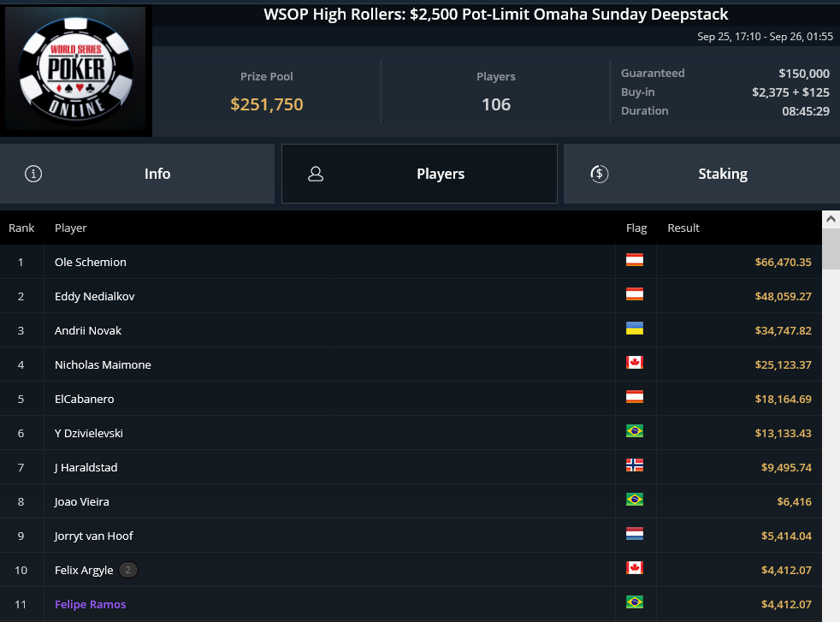Click result $5,414.04
Screen dimensions: 840x622
[x=786, y=536]
